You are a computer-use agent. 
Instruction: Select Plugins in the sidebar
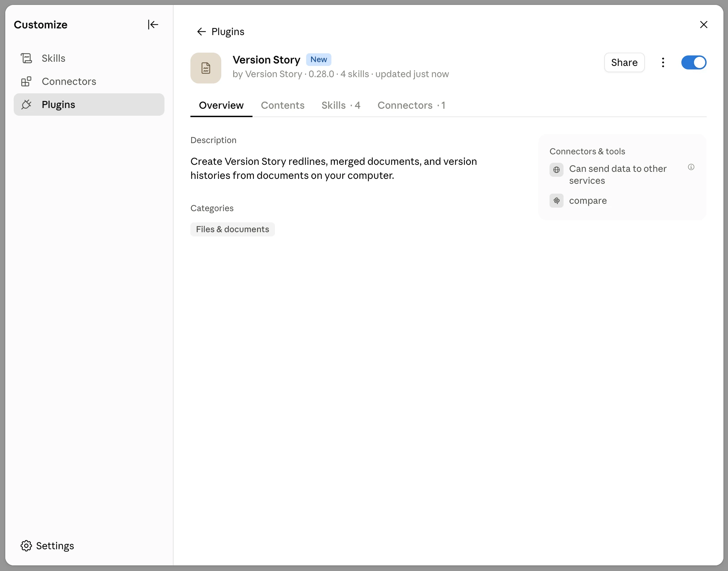click(89, 105)
